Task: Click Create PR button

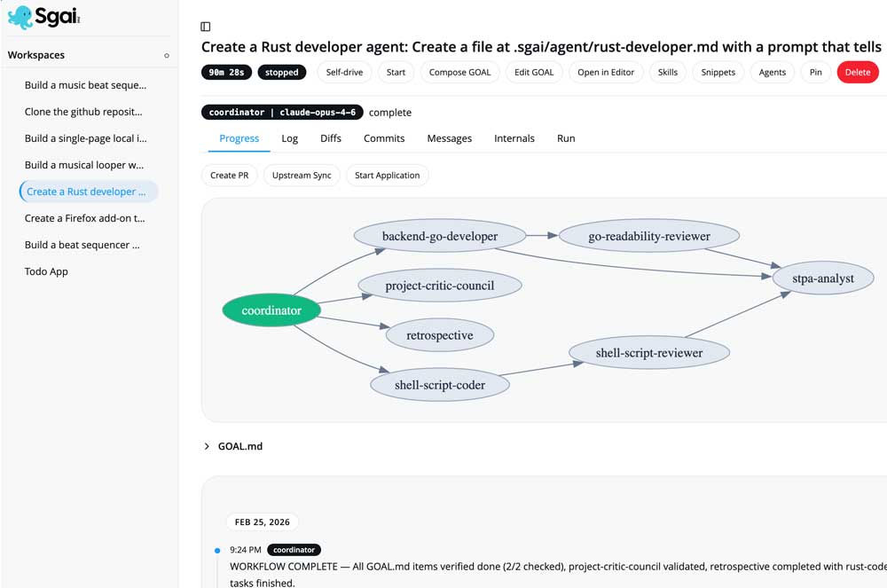Action: pos(229,176)
